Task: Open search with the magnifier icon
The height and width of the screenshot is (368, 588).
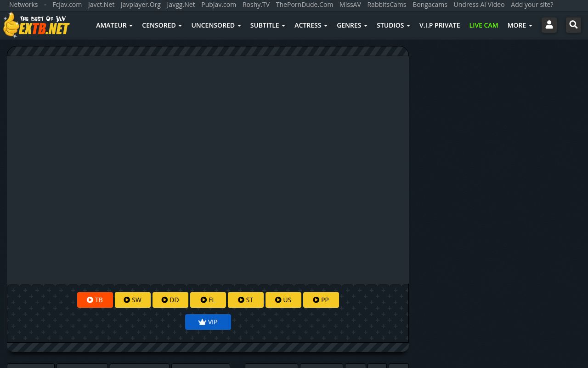Action: (573, 25)
